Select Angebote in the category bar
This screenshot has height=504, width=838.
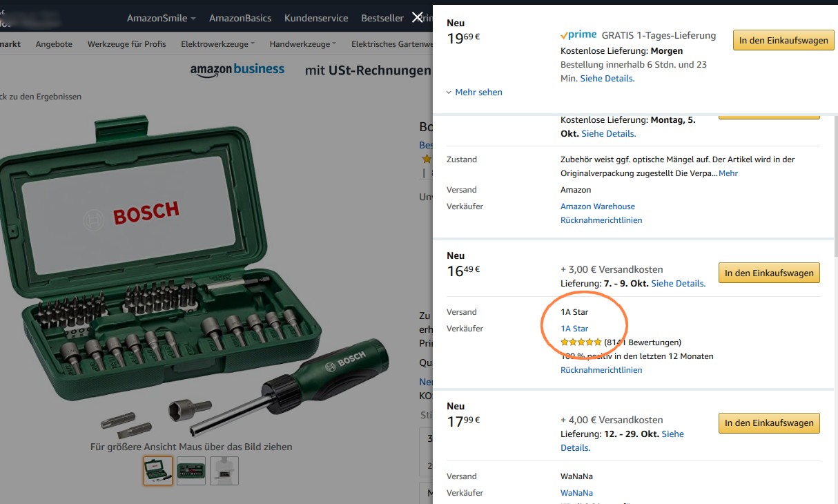click(x=54, y=44)
